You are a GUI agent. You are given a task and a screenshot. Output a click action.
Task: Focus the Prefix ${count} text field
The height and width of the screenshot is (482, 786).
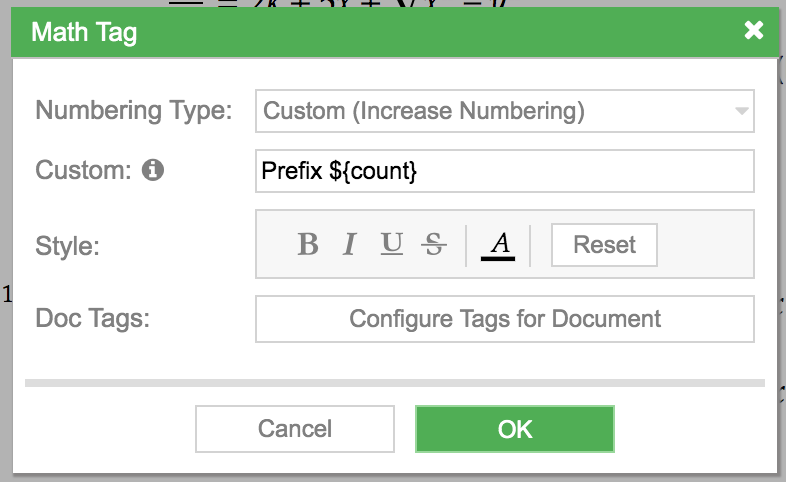[505, 171]
